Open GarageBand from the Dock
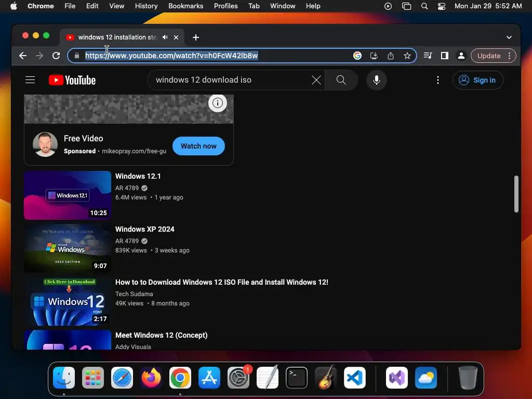This screenshot has width=532, height=399. pos(326,378)
